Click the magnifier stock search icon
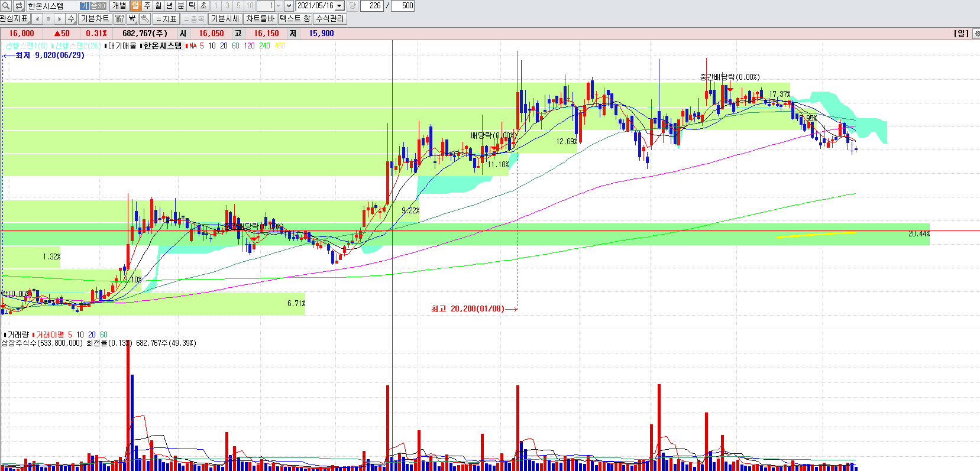 pyautogui.click(x=6, y=6)
